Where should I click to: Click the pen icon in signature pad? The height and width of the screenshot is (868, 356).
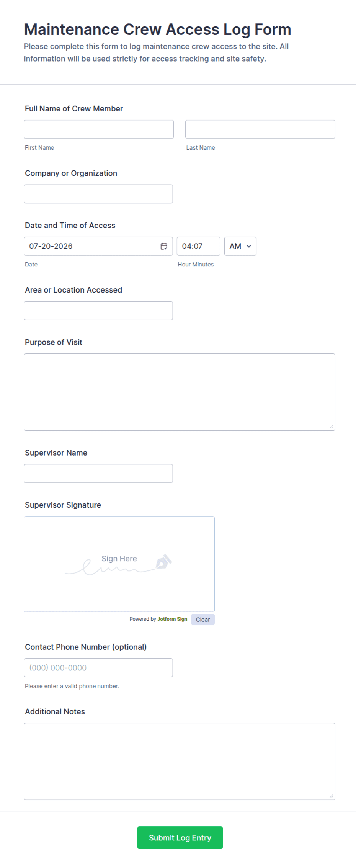(x=163, y=561)
